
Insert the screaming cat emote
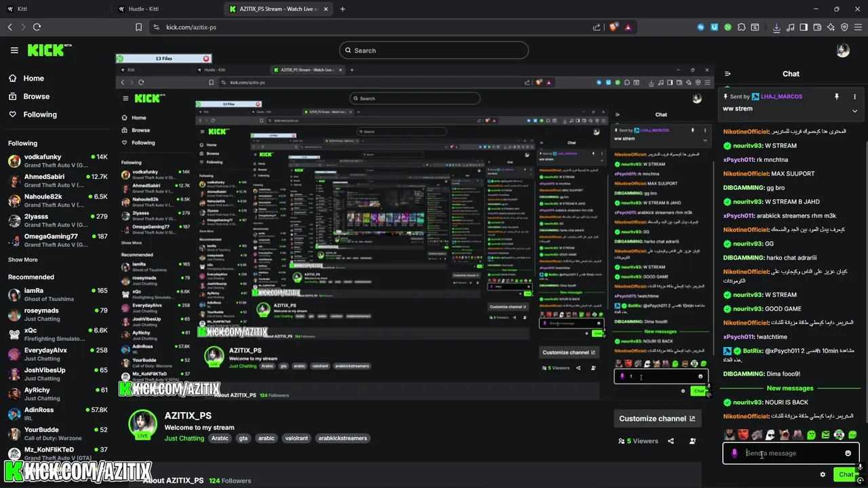point(784,434)
